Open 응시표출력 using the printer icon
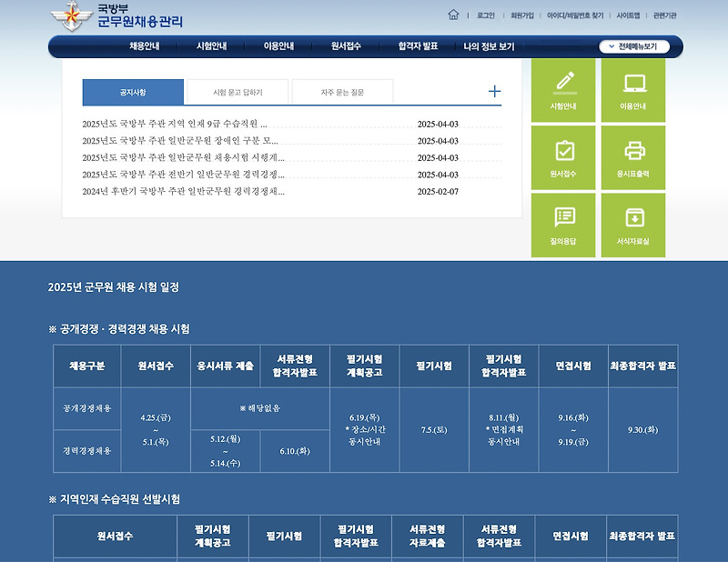 click(x=633, y=156)
